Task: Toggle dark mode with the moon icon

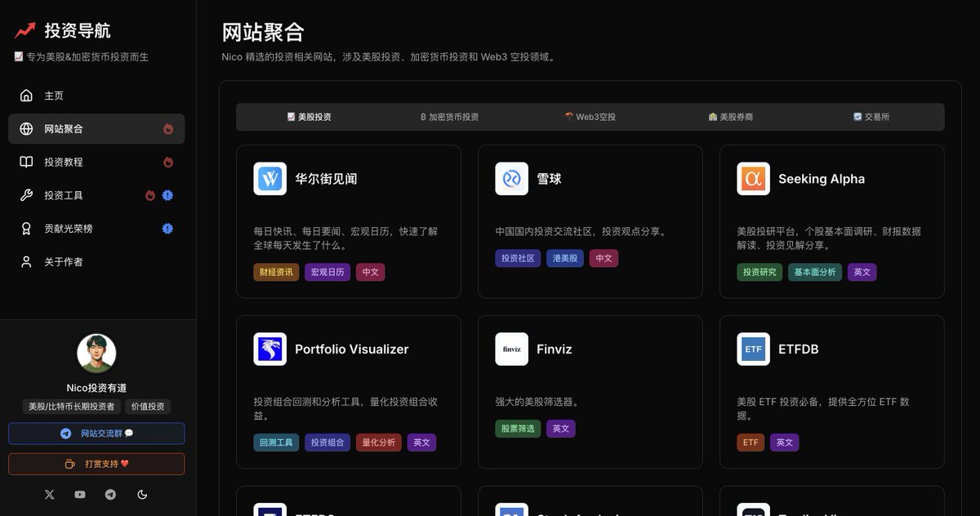Action: point(142,494)
